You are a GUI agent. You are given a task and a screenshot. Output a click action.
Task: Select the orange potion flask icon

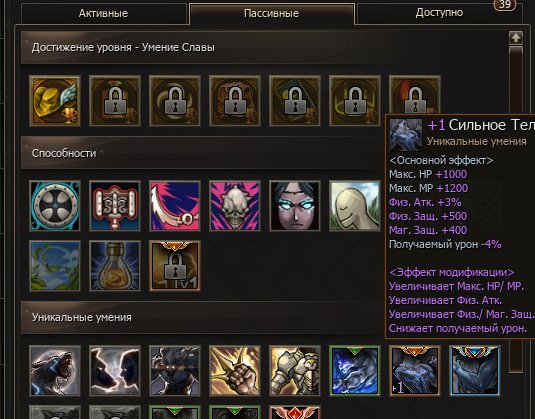tap(115, 266)
